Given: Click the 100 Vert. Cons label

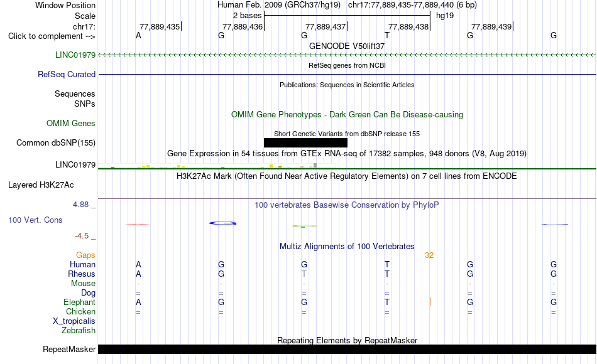Looking at the screenshot, I should click(35, 220).
